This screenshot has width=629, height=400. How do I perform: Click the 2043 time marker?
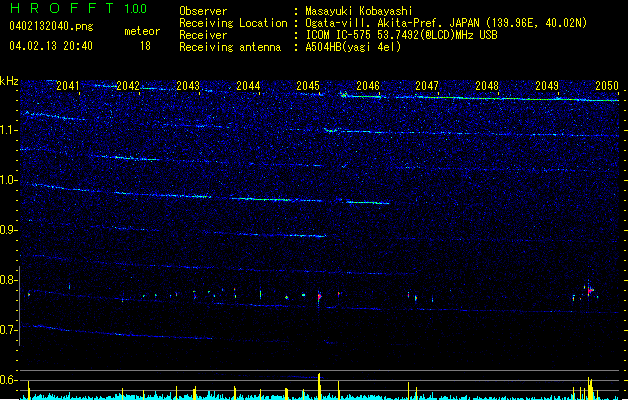[188, 86]
